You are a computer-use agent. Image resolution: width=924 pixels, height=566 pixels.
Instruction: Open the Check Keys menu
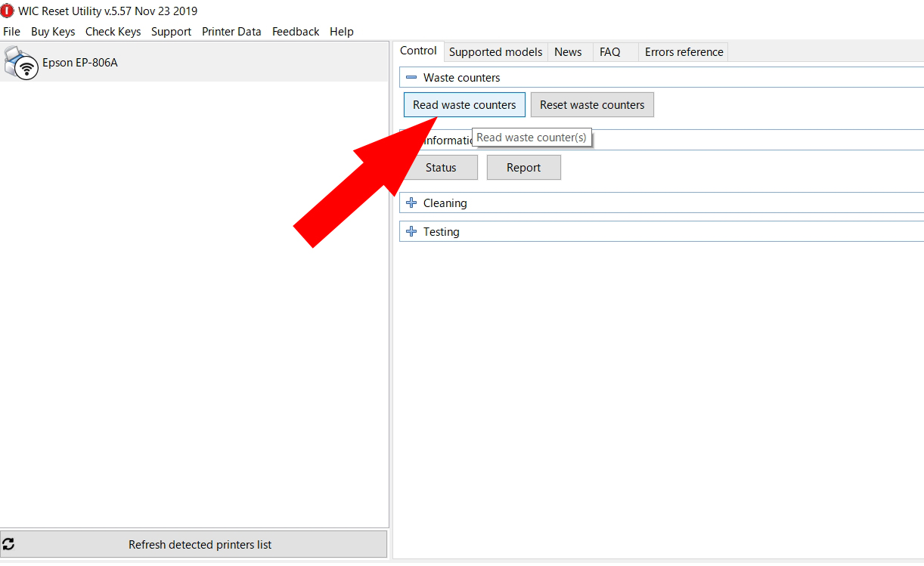coord(113,32)
